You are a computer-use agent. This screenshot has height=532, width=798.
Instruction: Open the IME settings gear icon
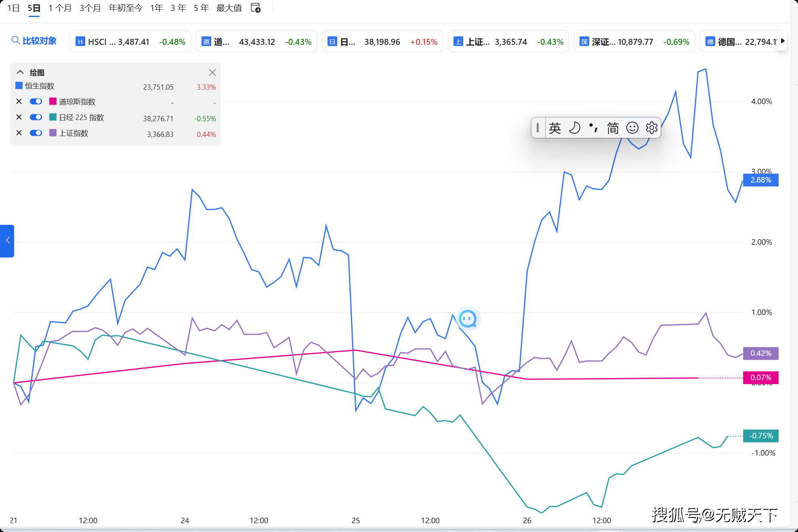651,128
